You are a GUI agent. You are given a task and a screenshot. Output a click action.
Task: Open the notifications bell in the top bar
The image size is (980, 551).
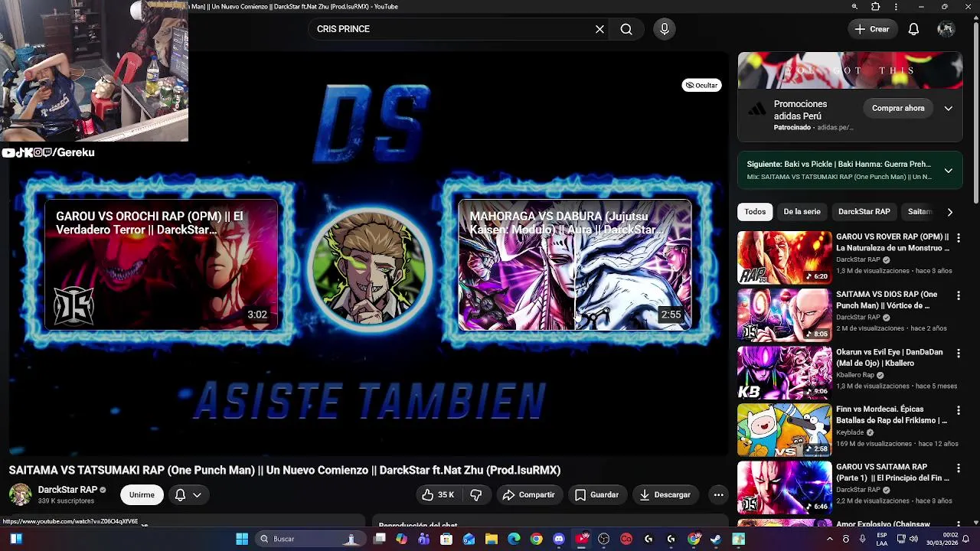(x=913, y=29)
